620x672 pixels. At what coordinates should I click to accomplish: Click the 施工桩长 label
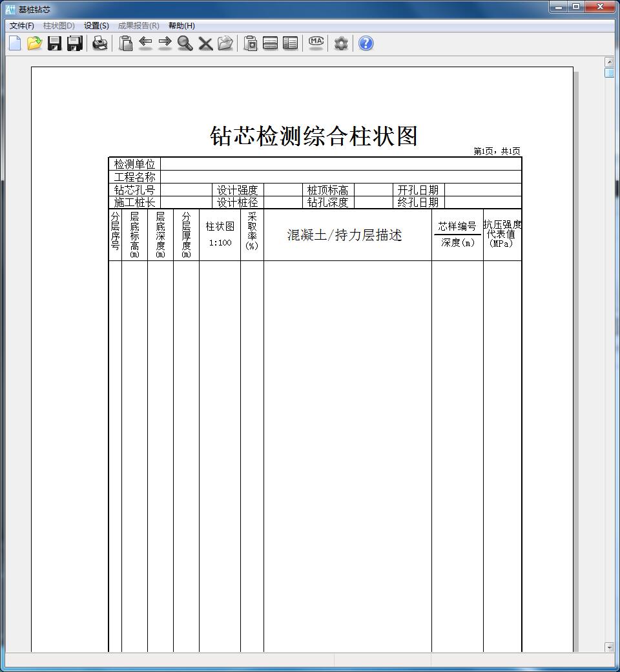click(134, 202)
